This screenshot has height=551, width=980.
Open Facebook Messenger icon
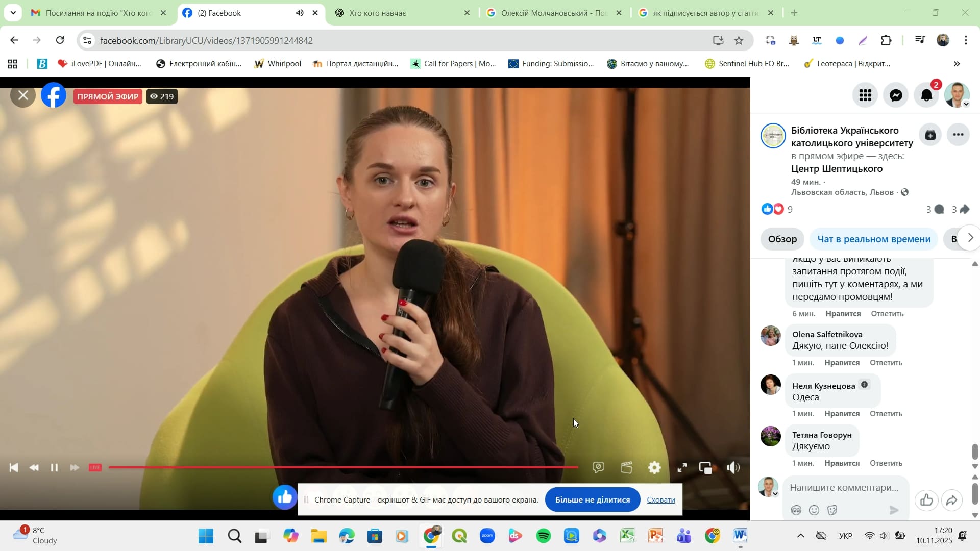pos(896,95)
